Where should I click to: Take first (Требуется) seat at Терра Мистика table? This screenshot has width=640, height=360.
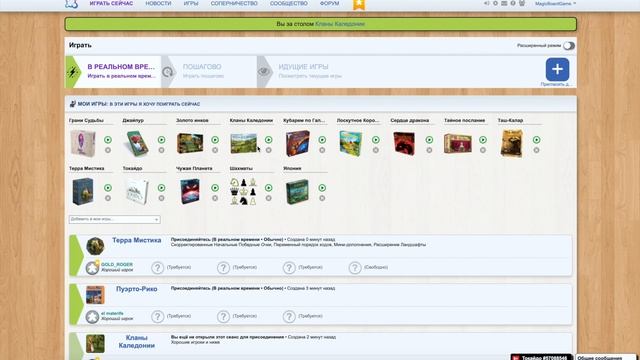pos(171,267)
